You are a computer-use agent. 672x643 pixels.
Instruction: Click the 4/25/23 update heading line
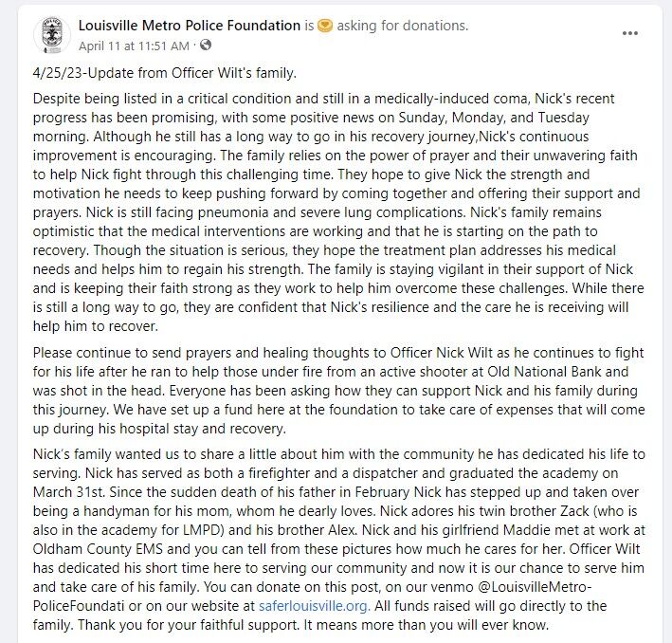[165, 74]
